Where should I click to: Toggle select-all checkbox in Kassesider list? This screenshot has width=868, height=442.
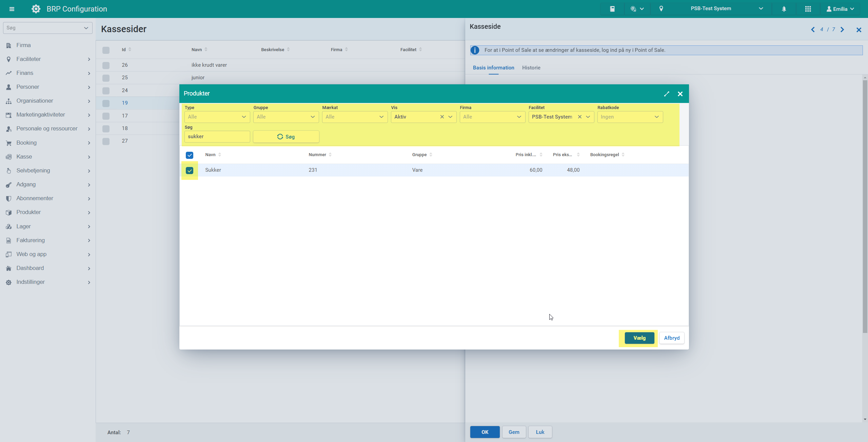point(106,50)
